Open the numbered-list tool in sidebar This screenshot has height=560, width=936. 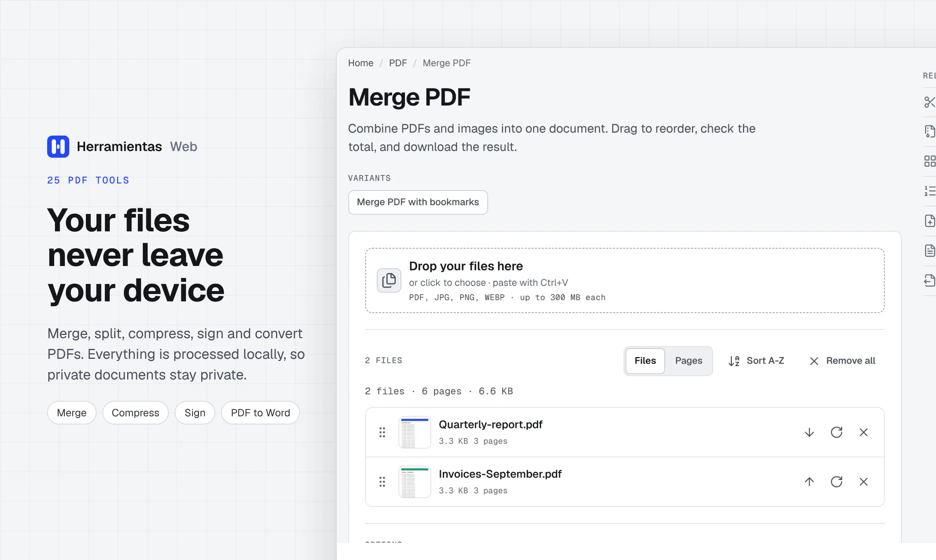click(x=930, y=191)
